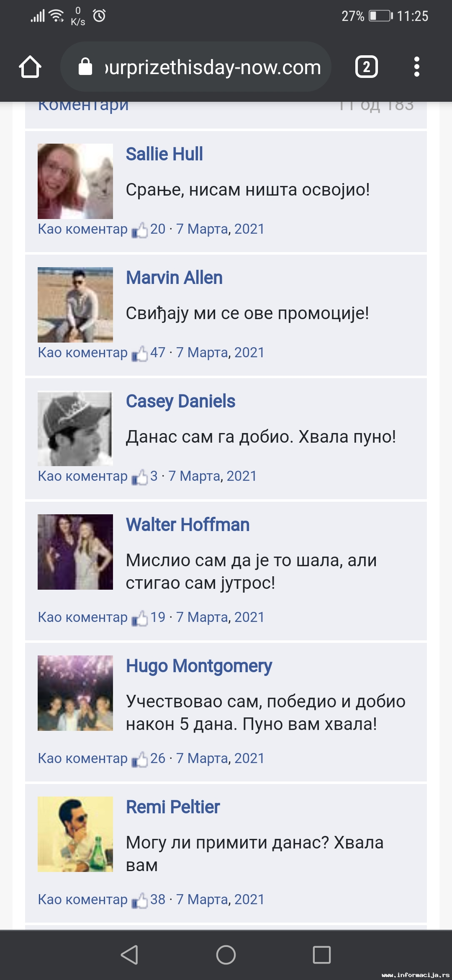The width and height of the screenshot is (452, 980).
Task: Open the tab switcher showing 2 tabs
Action: [367, 67]
